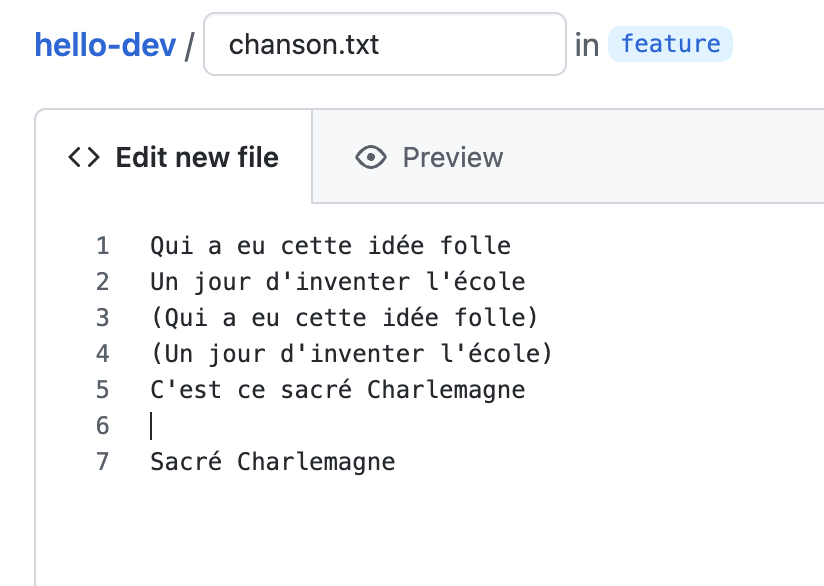Place cursor in the final "Sacré Charlemagne" line
The width and height of the screenshot is (824, 586).
tap(272, 462)
